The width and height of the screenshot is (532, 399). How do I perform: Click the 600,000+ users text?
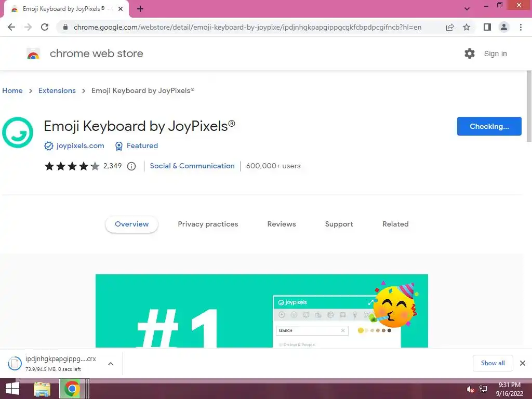pyautogui.click(x=273, y=166)
